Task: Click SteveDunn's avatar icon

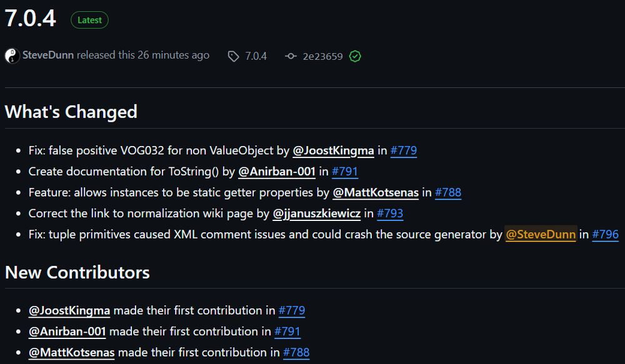Action: (12, 56)
